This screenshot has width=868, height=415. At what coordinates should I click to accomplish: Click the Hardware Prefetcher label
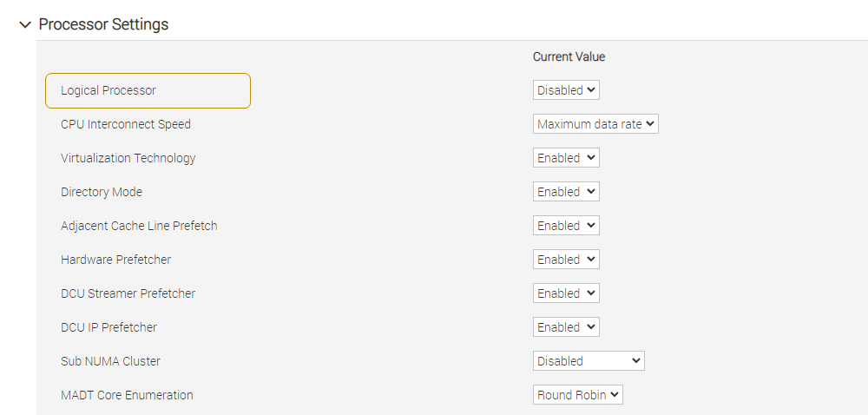click(x=115, y=260)
